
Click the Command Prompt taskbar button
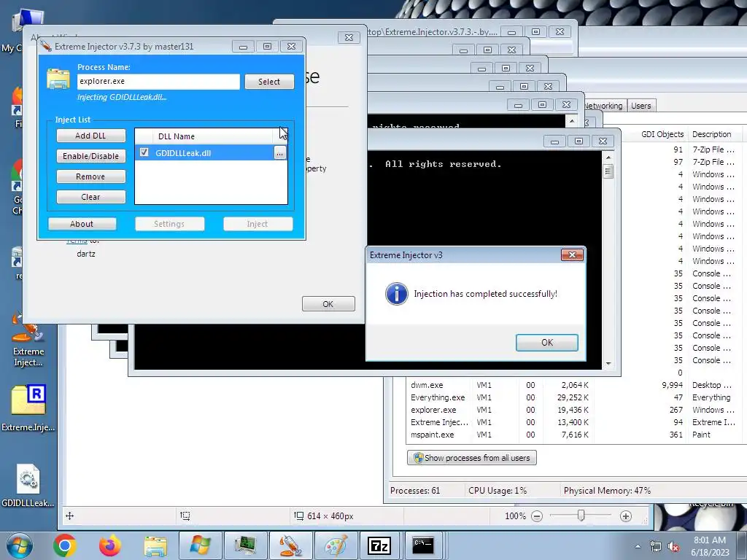423,545
